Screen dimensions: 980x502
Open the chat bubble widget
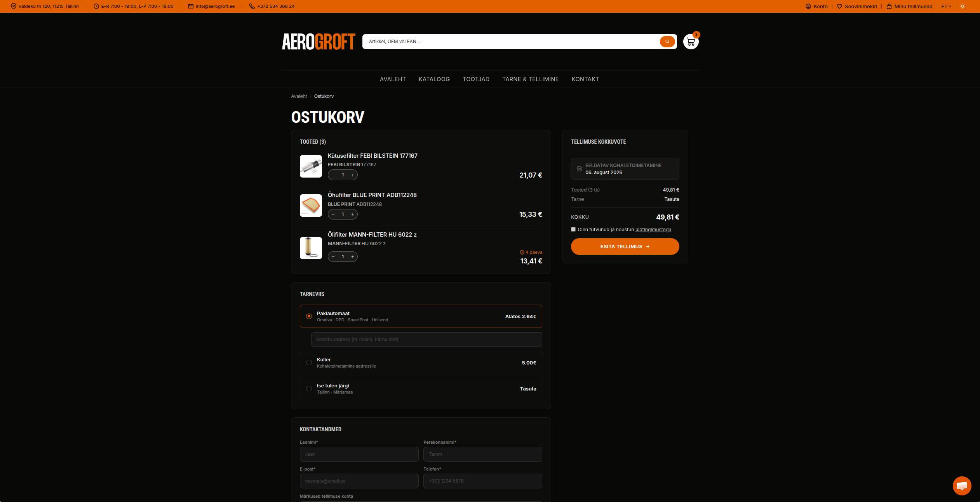962,486
